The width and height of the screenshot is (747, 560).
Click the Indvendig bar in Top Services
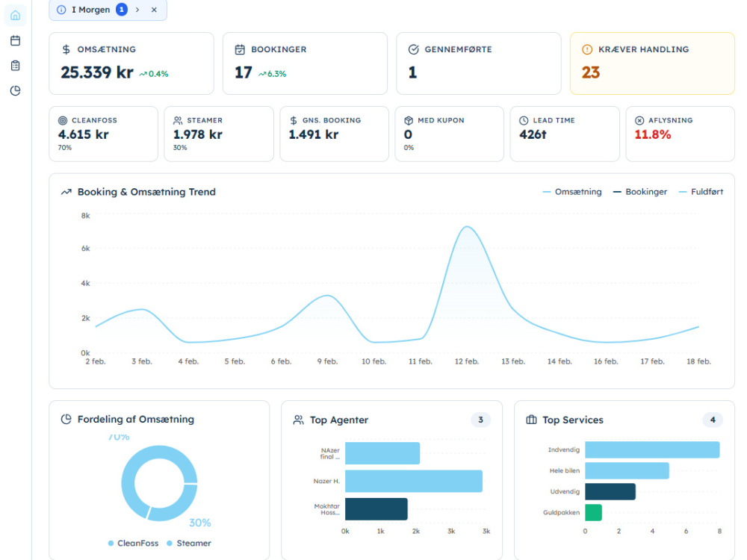pos(652,450)
